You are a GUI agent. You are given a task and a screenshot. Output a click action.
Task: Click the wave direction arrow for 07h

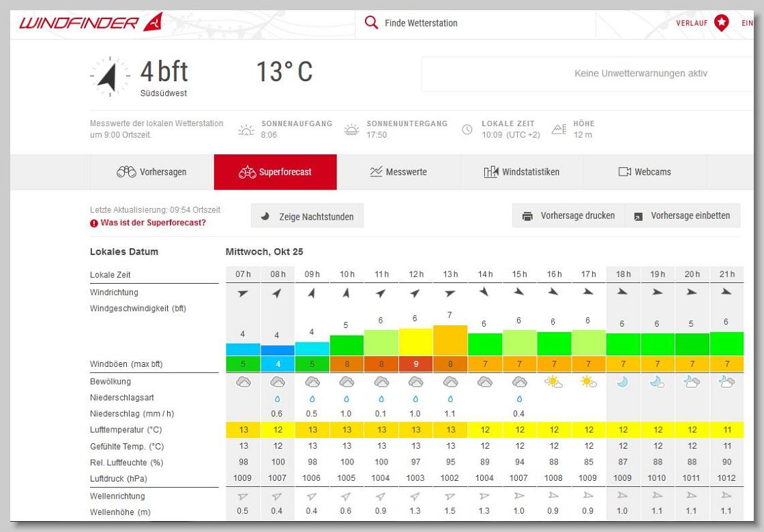tap(243, 497)
